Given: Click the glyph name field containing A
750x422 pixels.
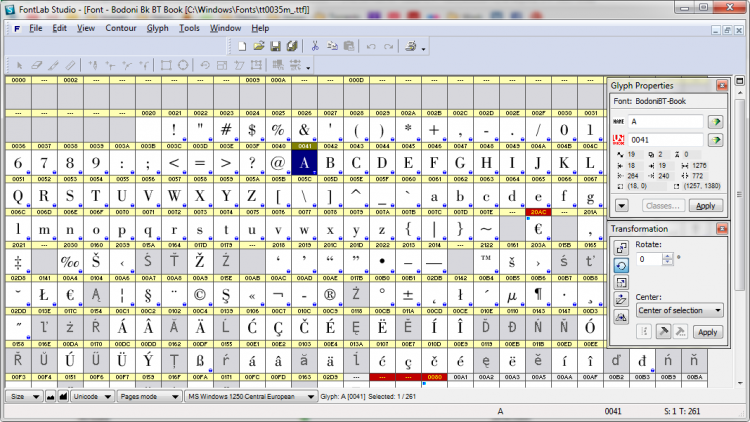Looking at the screenshot, I should click(x=665, y=122).
